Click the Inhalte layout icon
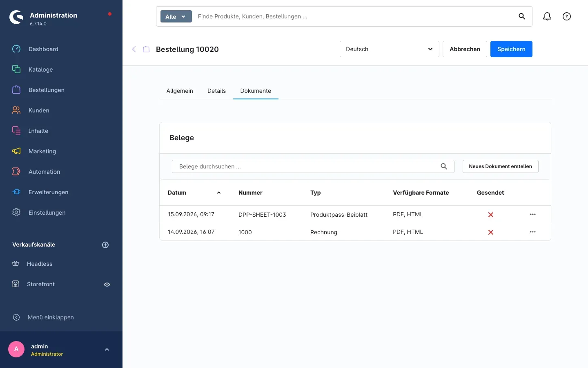Viewport: 588px width, 368px height. click(x=16, y=131)
